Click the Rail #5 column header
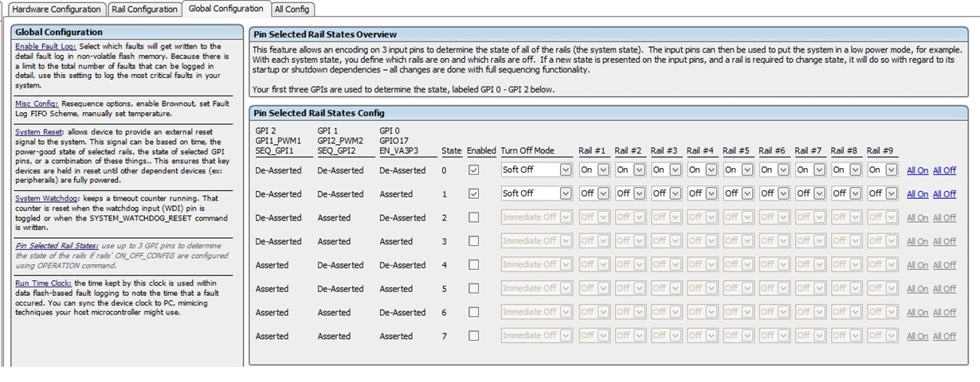This screenshot has width=980, height=382. coord(736,150)
